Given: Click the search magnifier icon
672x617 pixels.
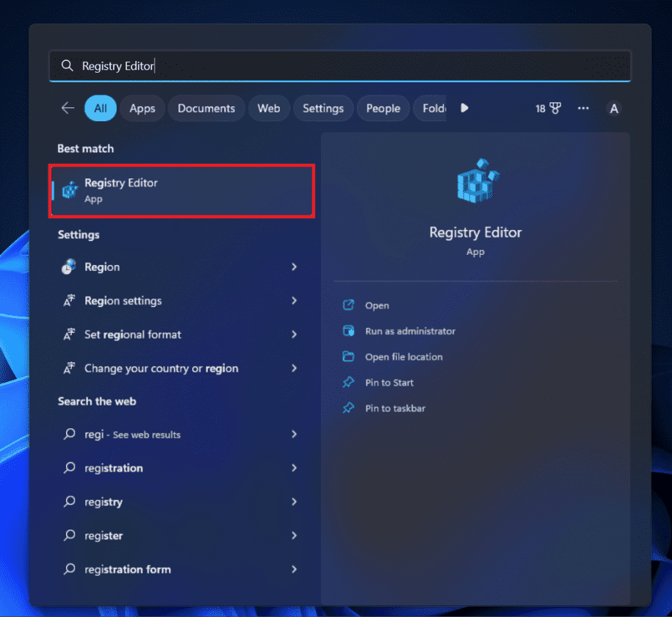Looking at the screenshot, I should pos(67,65).
